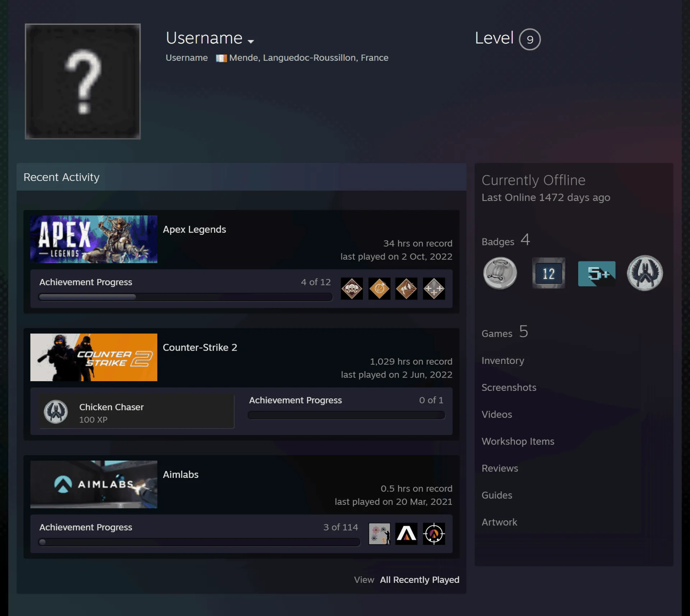Viewport: 690px width, 616px height.
Task: Open the '5+' game collector badge
Action: click(597, 274)
